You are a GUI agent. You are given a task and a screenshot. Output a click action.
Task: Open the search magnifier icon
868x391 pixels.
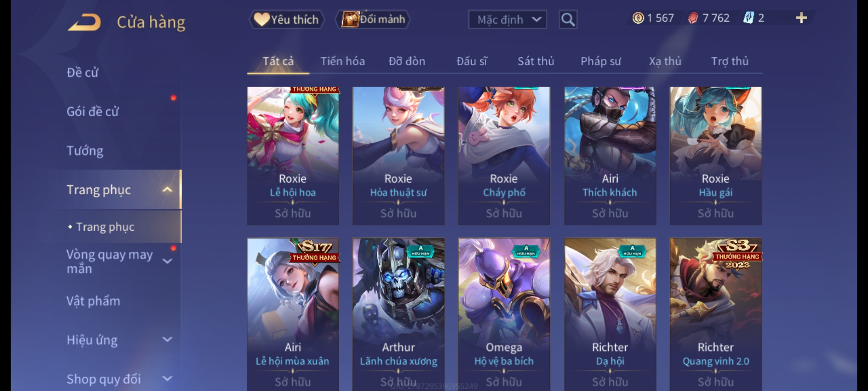click(x=568, y=20)
